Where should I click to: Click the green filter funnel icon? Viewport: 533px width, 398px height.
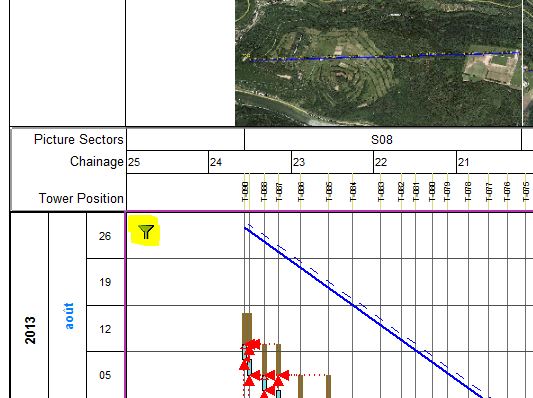pyautogui.click(x=146, y=232)
